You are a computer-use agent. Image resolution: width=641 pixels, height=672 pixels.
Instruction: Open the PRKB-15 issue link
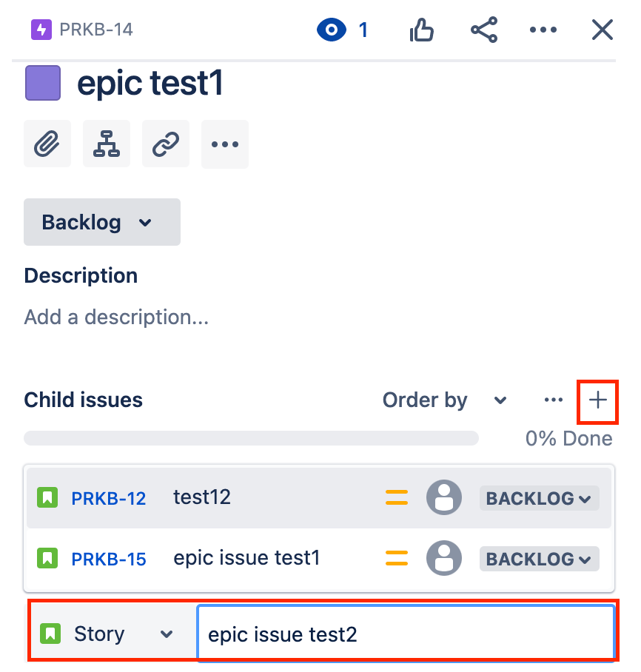pyautogui.click(x=109, y=559)
